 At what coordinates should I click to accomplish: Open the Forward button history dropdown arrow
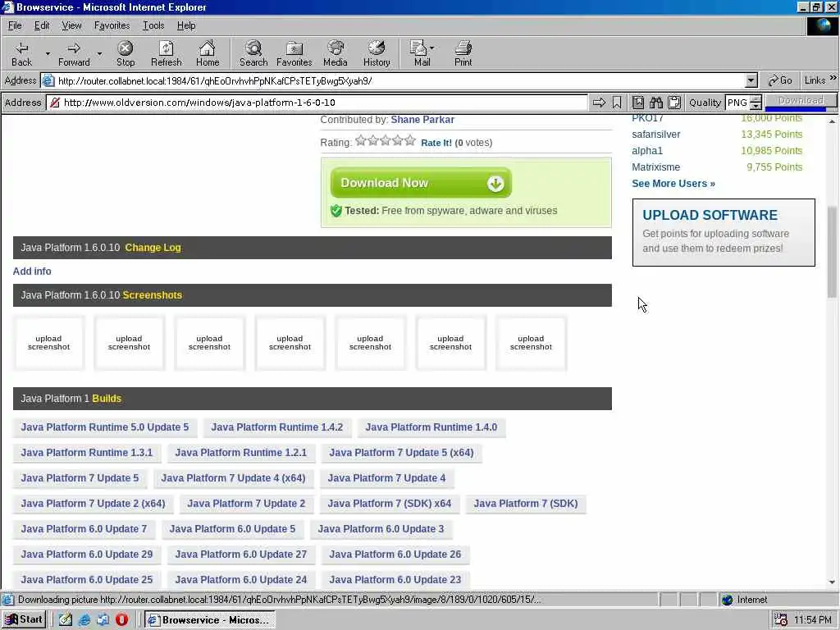99,53
